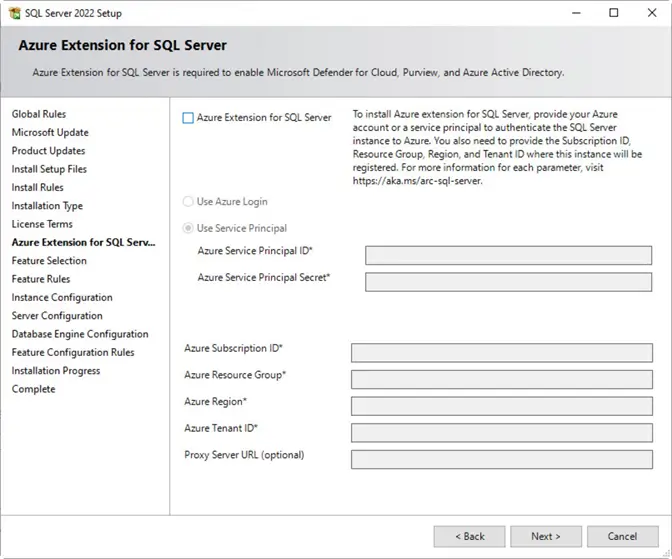This screenshot has height=559, width=672.
Task: Choose Database Engine Configuration in sidebar
Action: click(80, 334)
